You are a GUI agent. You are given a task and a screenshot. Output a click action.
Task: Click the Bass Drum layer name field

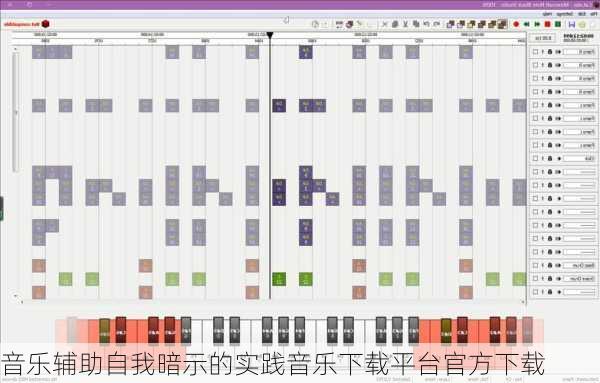point(580,265)
